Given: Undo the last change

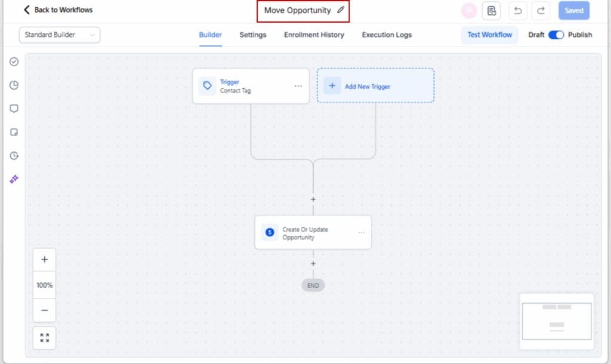Looking at the screenshot, I should (x=517, y=10).
